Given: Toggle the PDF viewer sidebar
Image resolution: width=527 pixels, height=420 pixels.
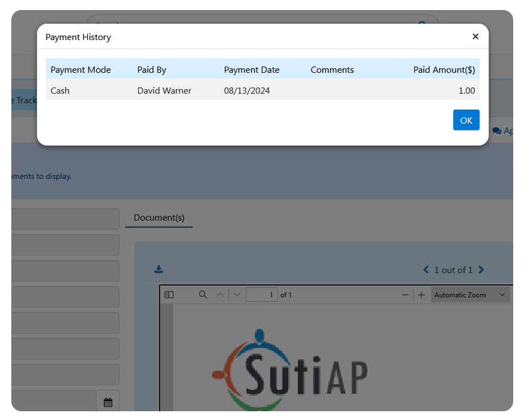Looking at the screenshot, I should click(169, 295).
